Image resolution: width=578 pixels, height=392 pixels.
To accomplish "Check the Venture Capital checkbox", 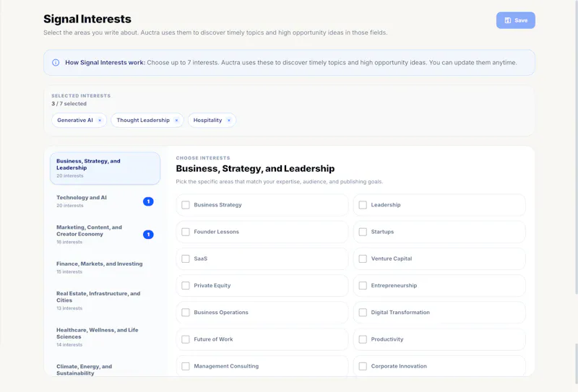I will pos(363,258).
